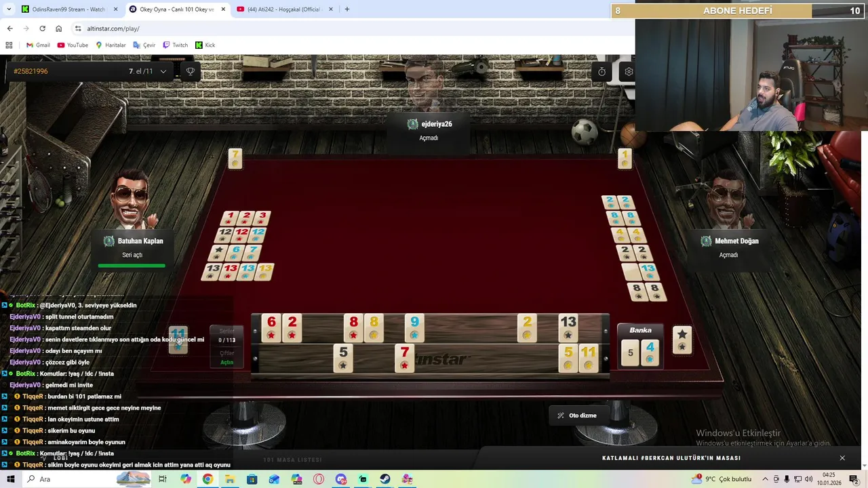Pick the red 8 tile
Screen dimensions: 868x488
pyautogui.click(x=353, y=328)
